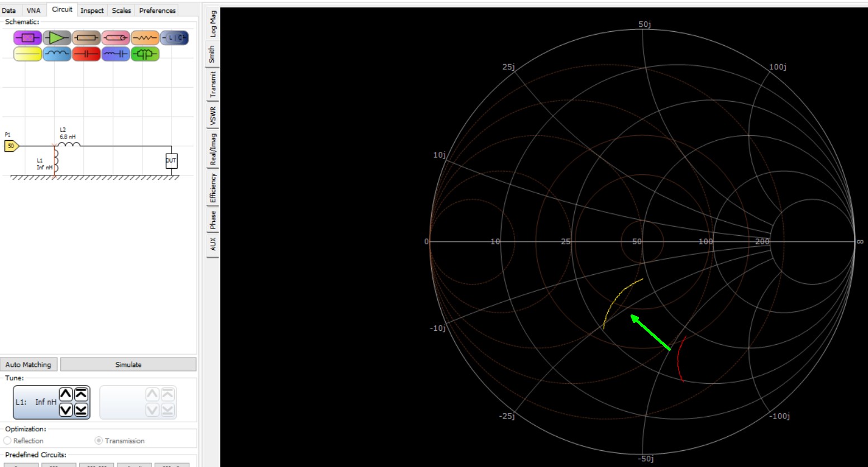Switch to VSWR vertical tab
Image resolution: width=868 pixels, height=467 pixels.
[x=213, y=116]
